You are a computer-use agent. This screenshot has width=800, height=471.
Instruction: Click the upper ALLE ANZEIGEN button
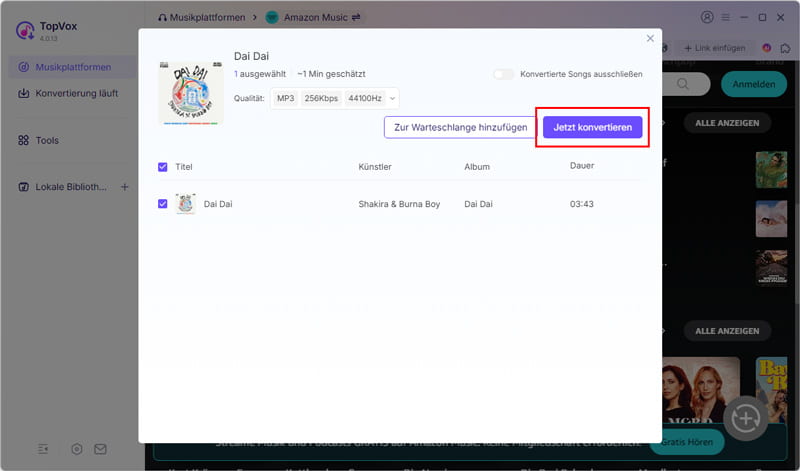click(727, 123)
